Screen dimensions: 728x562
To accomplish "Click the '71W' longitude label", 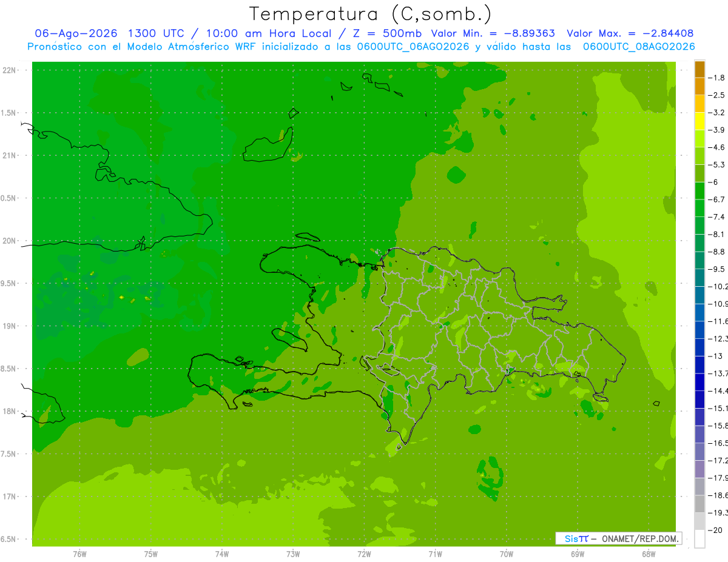I will click(x=435, y=555).
